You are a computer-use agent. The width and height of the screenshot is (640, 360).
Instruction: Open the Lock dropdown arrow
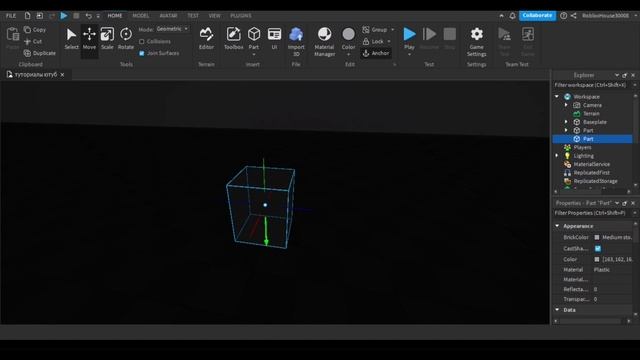[389, 42]
